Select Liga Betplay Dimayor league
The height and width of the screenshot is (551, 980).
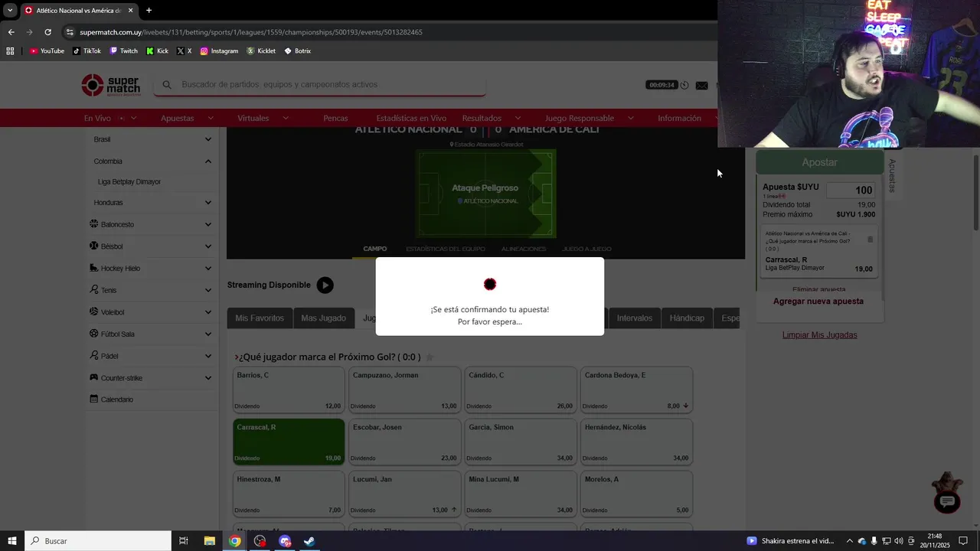[129, 182]
